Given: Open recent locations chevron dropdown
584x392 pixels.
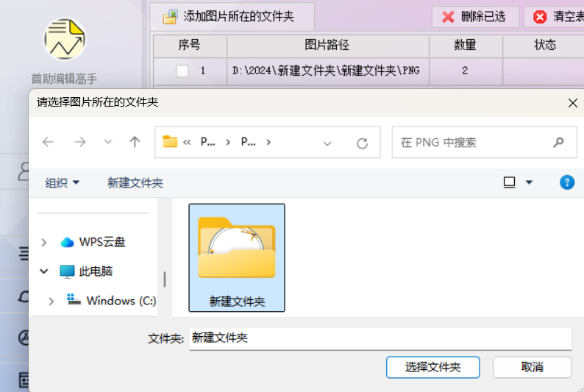Looking at the screenshot, I should [x=108, y=141].
